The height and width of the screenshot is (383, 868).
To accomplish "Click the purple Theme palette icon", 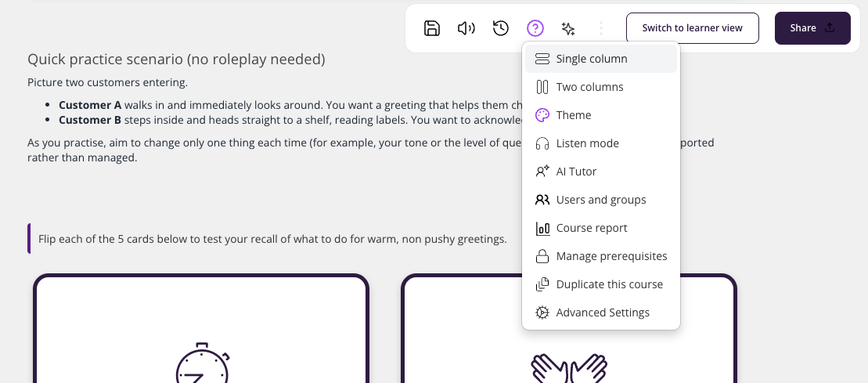I will [542, 115].
